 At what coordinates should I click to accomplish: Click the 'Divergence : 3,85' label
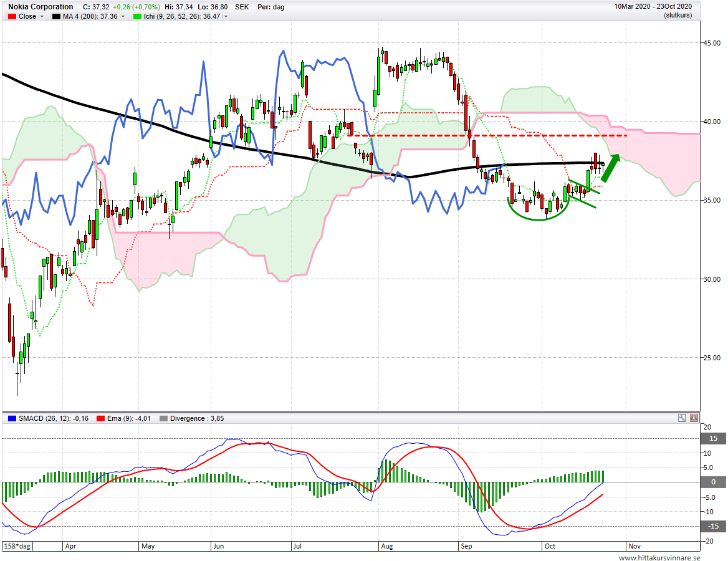(197, 418)
